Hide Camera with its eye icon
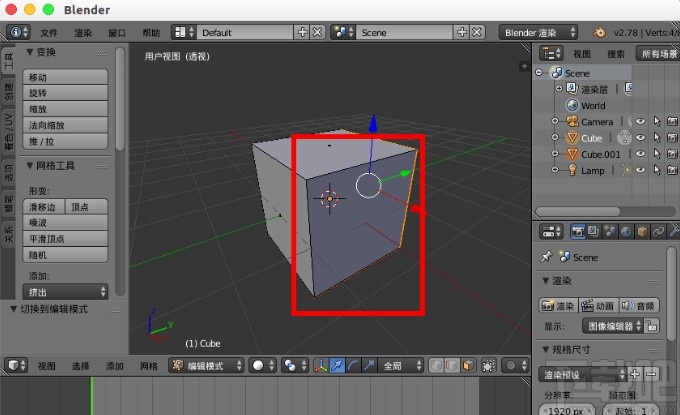The height and width of the screenshot is (415, 680). [x=640, y=121]
